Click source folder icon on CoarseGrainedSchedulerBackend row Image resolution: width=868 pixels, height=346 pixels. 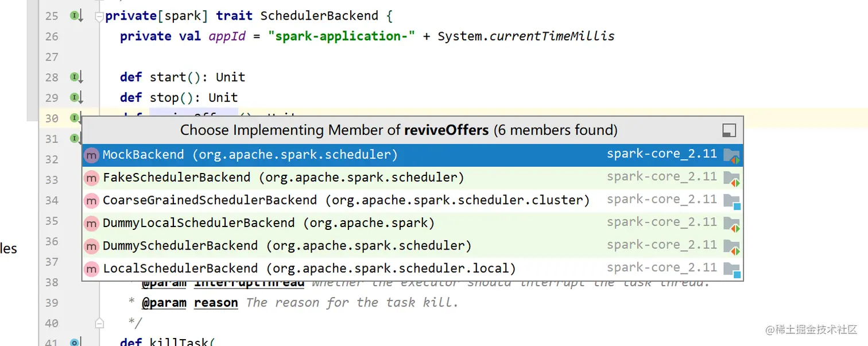[731, 201]
